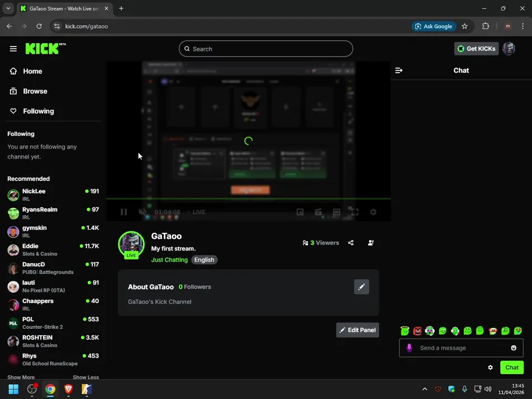Edit About GaTaoo with pencil button
532x399 pixels.
(x=361, y=287)
